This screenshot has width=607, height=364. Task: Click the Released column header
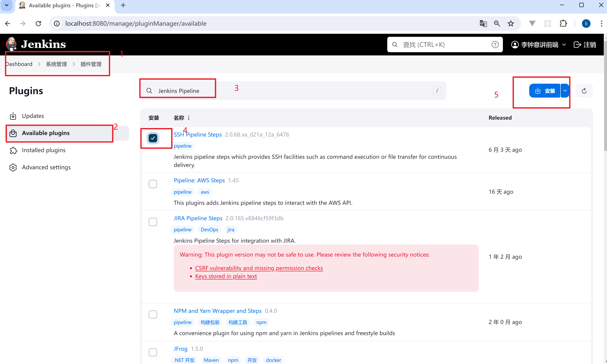click(x=500, y=118)
